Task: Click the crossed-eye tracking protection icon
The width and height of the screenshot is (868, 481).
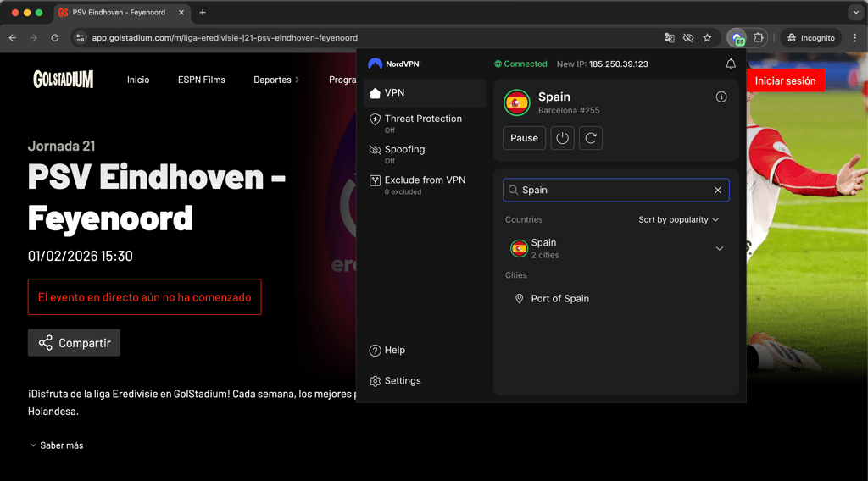Action: [x=688, y=37]
